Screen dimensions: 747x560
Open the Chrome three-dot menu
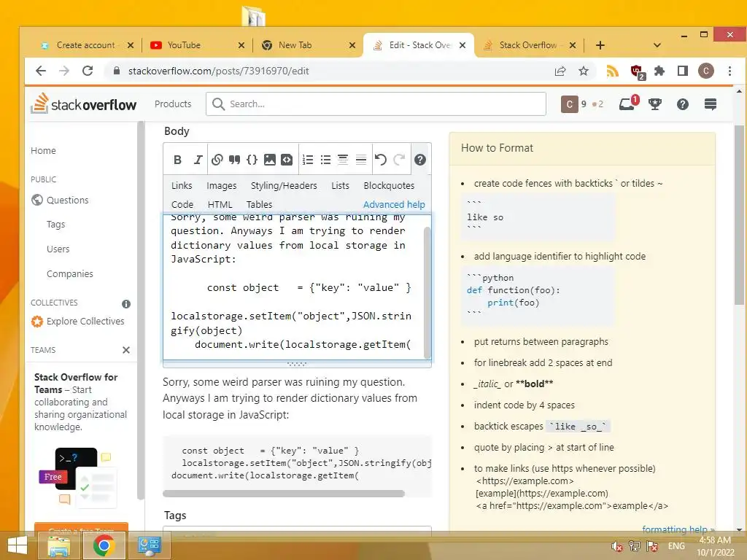tap(729, 71)
